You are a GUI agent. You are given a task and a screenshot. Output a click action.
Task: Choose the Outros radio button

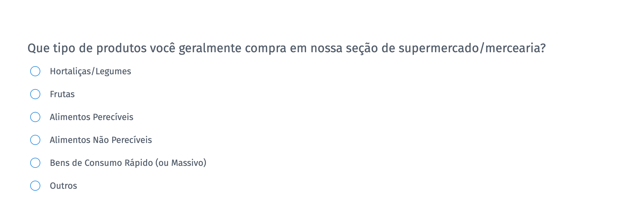click(x=35, y=186)
